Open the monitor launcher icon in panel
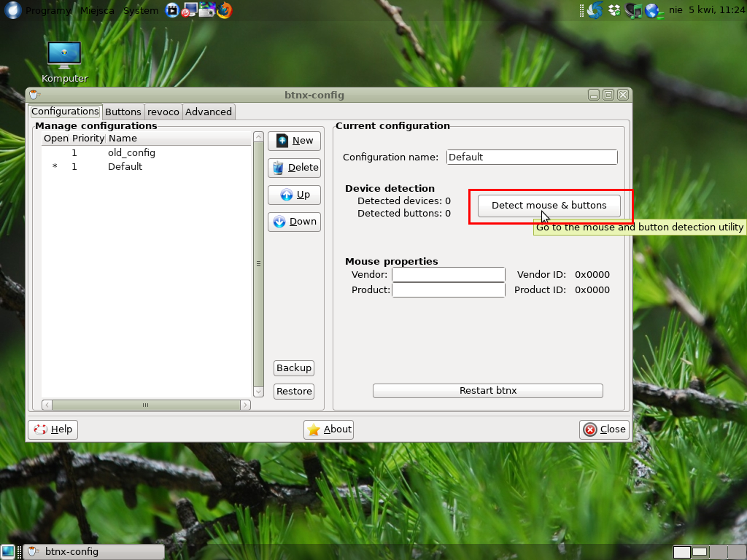The image size is (747, 560). pyautogui.click(x=189, y=10)
